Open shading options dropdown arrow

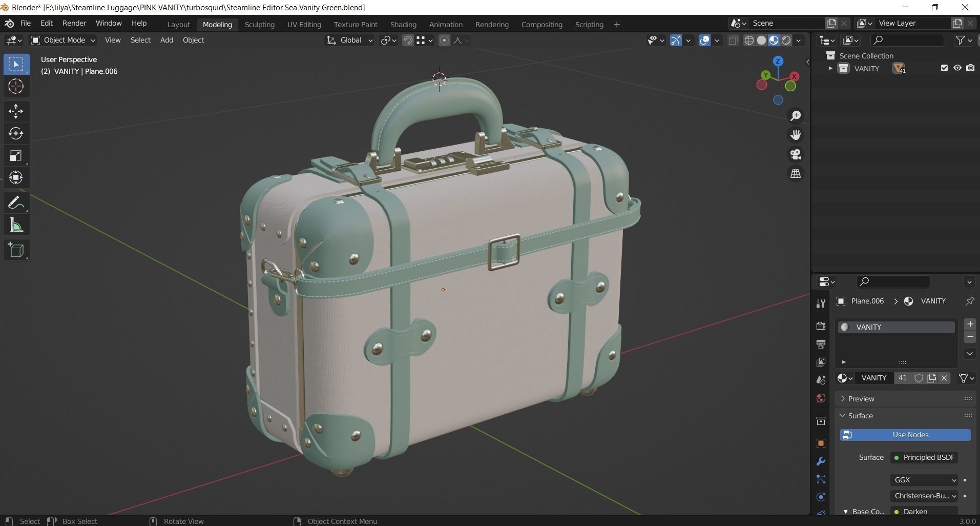(x=799, y=41)
